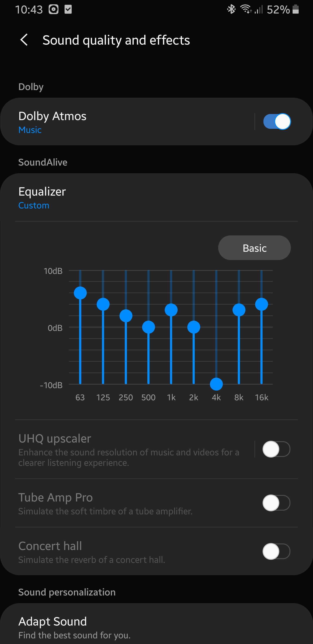313x644 pixels.
Task: Tap the Wi-Fi status icon
Action: (246, 9)
